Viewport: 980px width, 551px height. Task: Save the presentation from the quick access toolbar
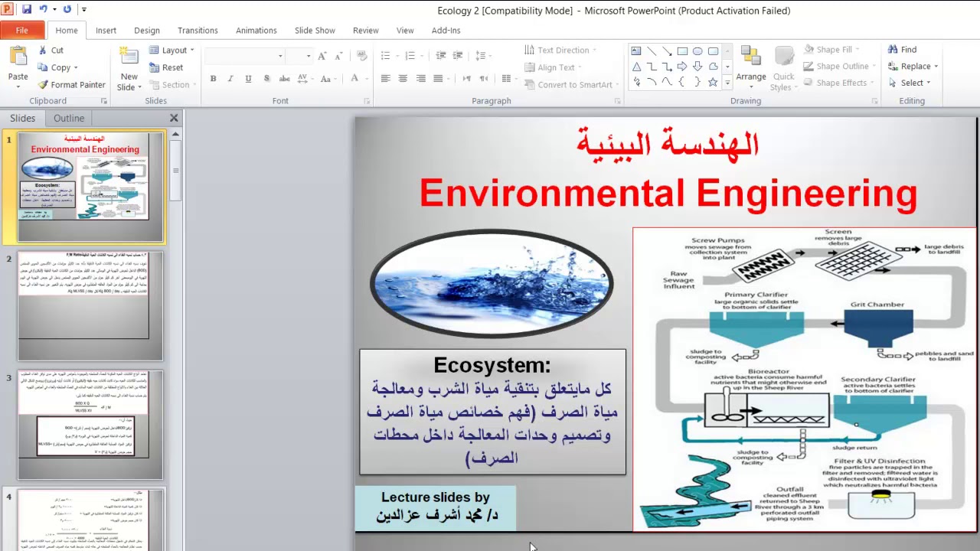click(27, 10)
